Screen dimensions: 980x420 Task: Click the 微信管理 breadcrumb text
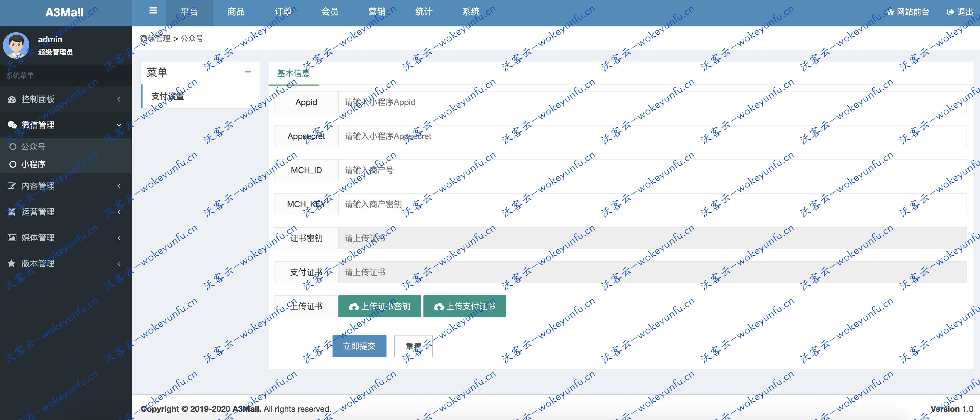155,38
